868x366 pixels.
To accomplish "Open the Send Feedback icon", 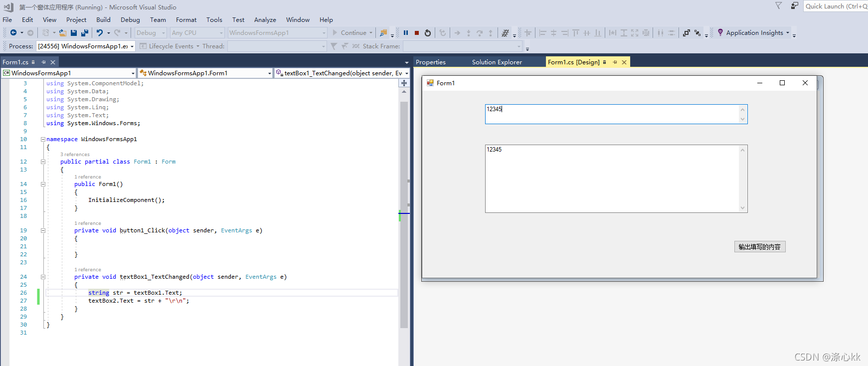I will tap(794, 6).
